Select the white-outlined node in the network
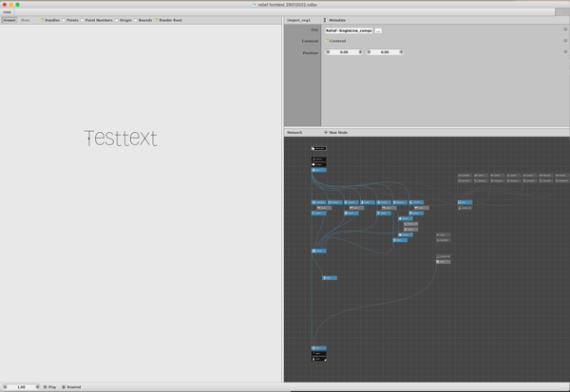This screenshot has height=392, width=570. point(319,148)
